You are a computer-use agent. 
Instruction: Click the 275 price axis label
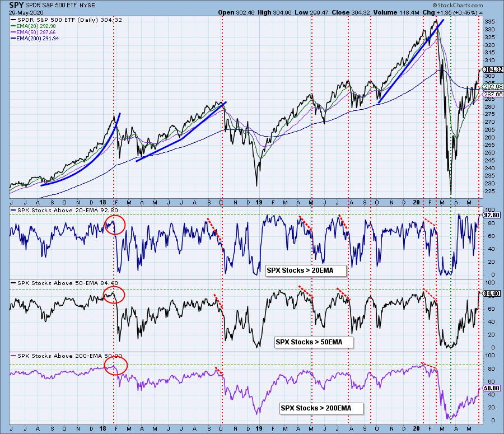489,114
